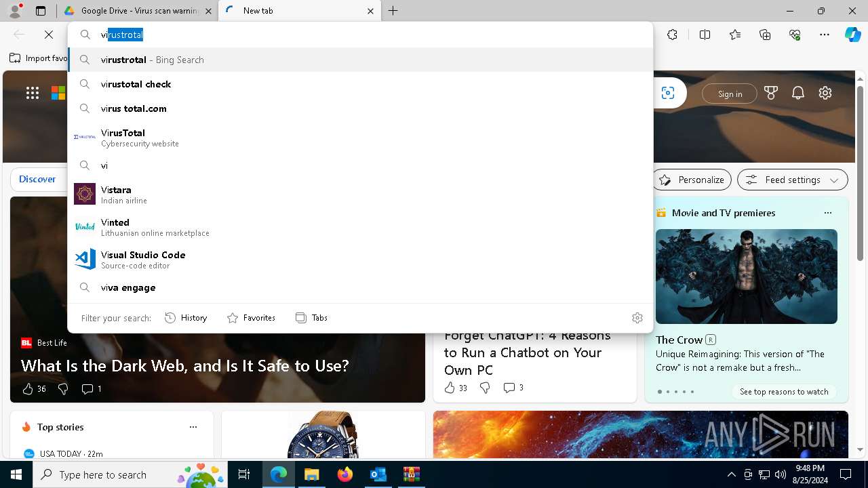This screenshot has height=488, width=868.
Task: Toggle split screen view
Action: [x=705, y=35]
